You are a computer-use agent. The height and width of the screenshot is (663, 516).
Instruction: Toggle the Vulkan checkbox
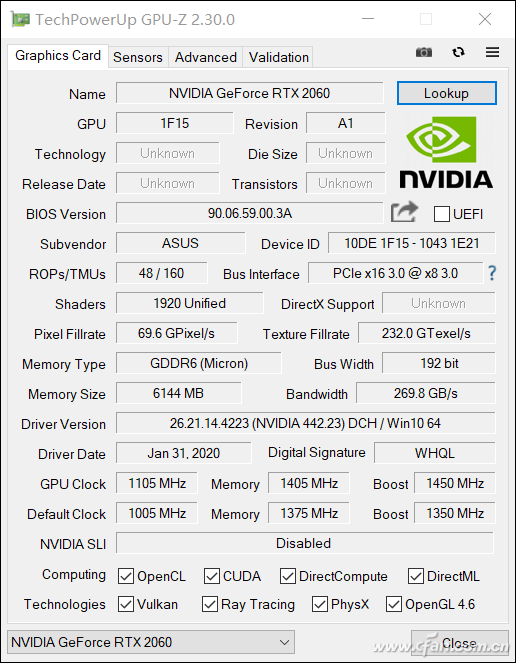coord(126,605)
